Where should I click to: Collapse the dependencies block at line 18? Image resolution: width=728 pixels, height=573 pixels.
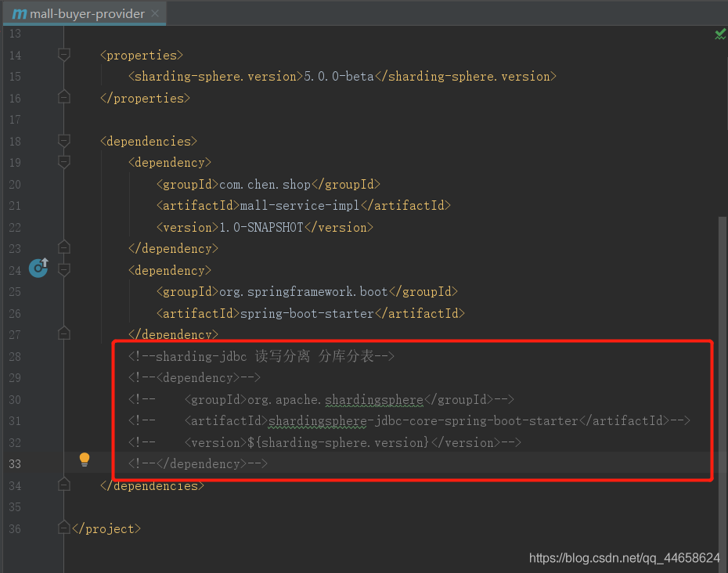[64, 140]
